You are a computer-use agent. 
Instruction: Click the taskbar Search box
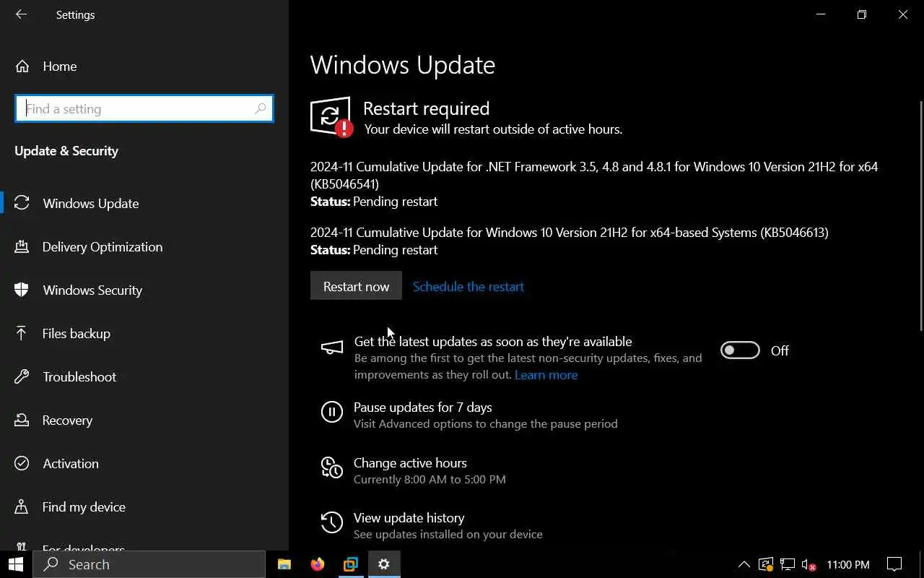coord(149,564)
